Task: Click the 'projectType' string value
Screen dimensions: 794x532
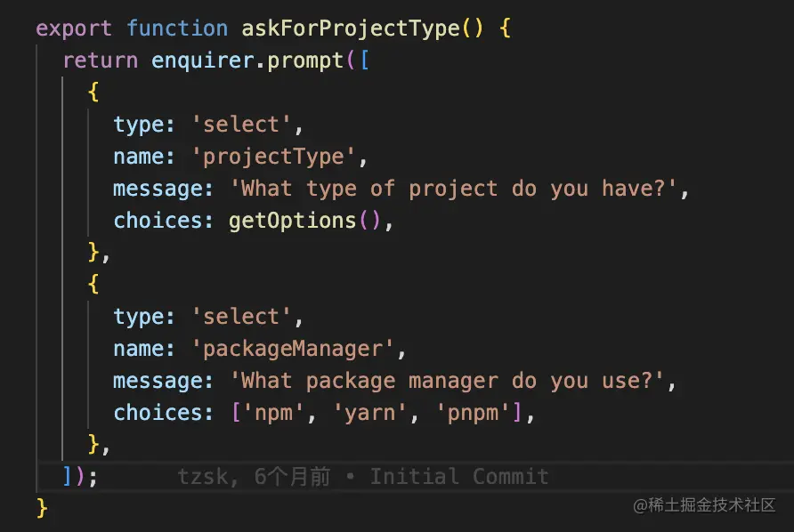Action: click(x=272, y=157)
